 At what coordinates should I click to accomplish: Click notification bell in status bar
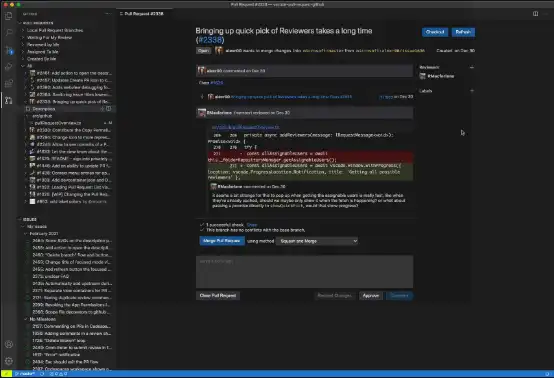(547, 374)
